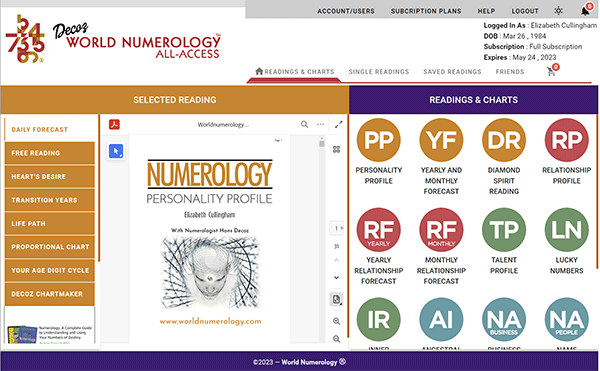Select Your Age Digit Cycle button
This screenshot has height=371, width=600.
[x=49, y=270]
